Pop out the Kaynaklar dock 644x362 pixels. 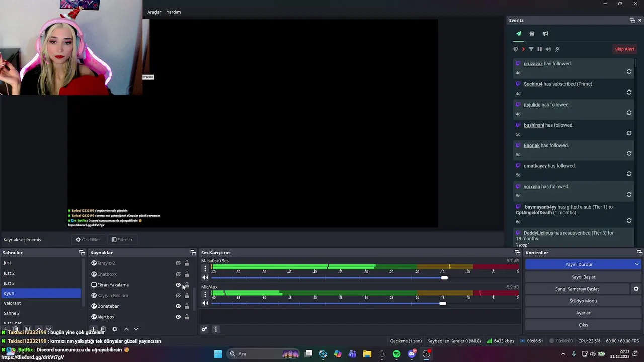click(x=193, y=253)
